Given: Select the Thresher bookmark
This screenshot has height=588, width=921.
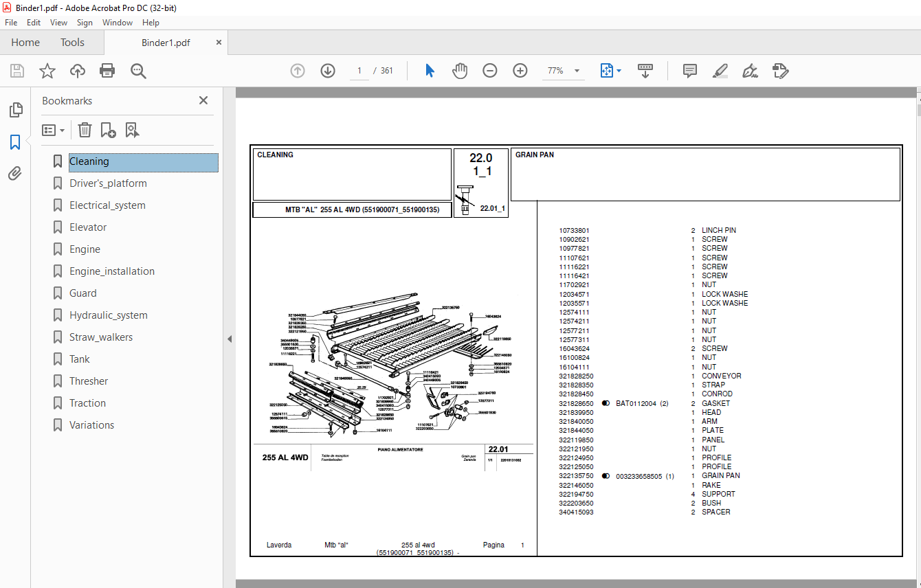Looking at the screenshot, I should pyautogui.click(x=89, y=381).
